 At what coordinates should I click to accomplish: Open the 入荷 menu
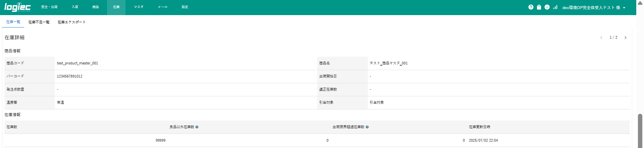[x=75, y=7]
